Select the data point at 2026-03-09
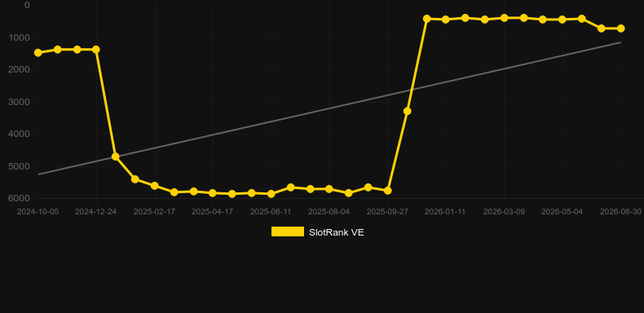The width and height of the screenshot is (644, 313). point(505,18)
